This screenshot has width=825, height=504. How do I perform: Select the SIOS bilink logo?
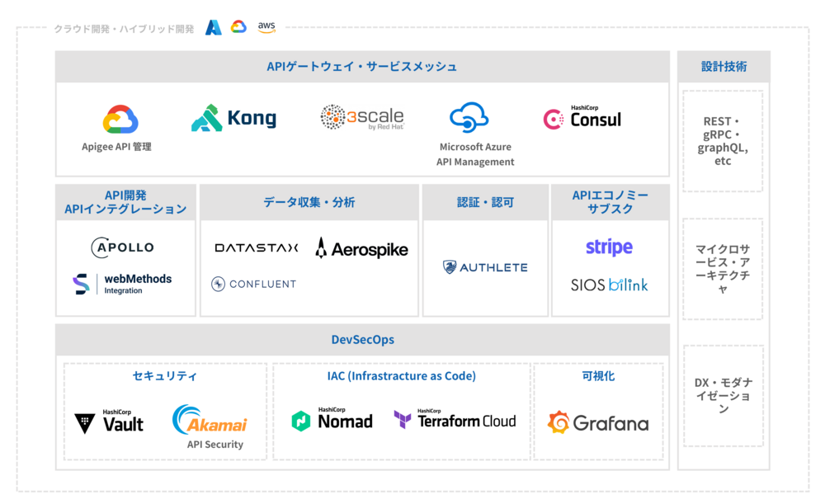[x=610, y=285]
